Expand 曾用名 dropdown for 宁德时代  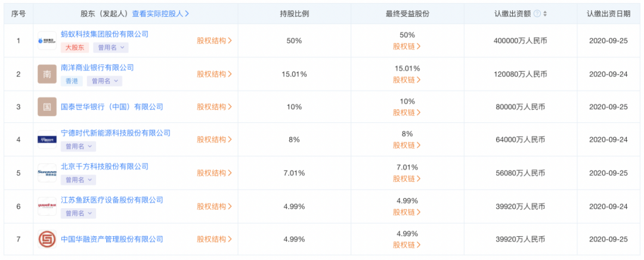click(79, 146)
